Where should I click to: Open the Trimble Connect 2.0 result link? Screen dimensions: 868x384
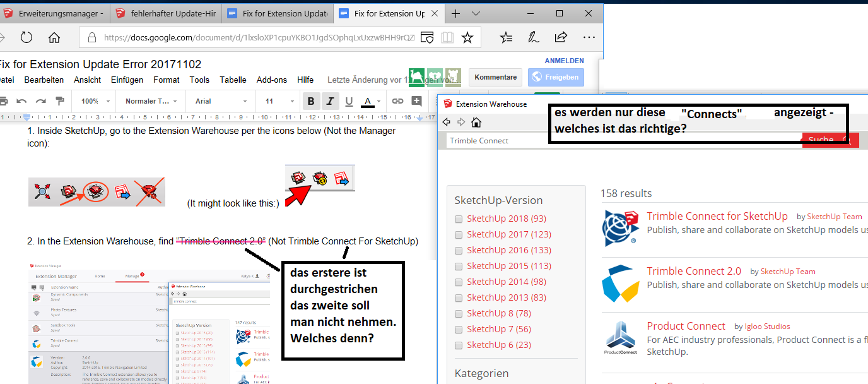[x=694, y=271]
